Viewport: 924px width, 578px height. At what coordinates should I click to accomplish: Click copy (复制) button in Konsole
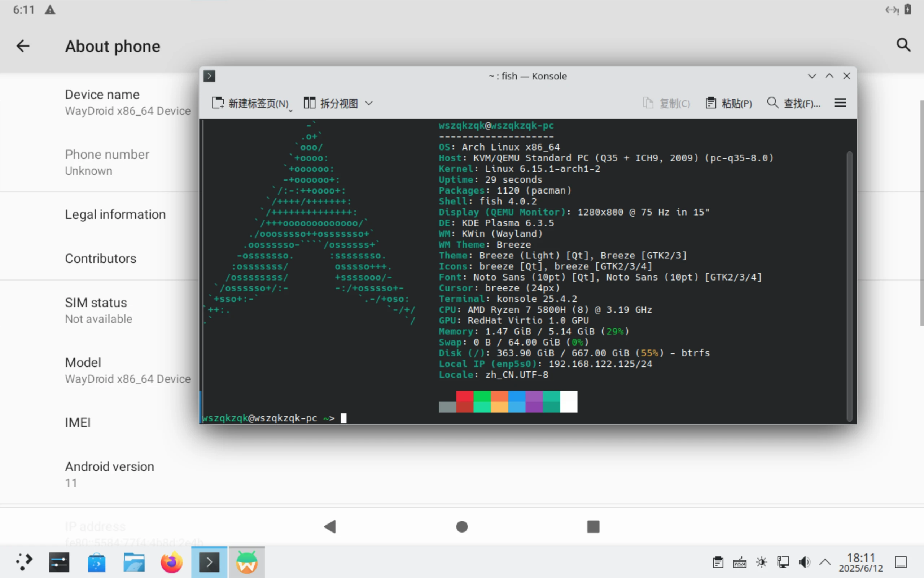pos(666,103)
